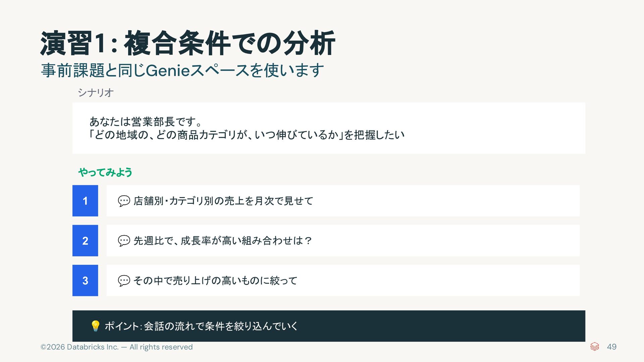Click the prompt 先週比で、成長率が高い組み合わせは？

coord(223,241)
